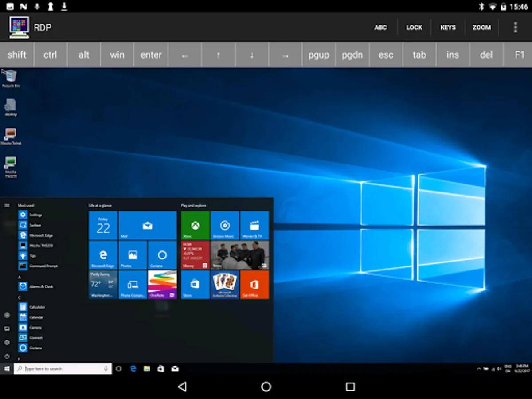Viewport: 532px width, 399px height.
Task: Toggle the ctrl modifier key
Action: coord(50,55)
